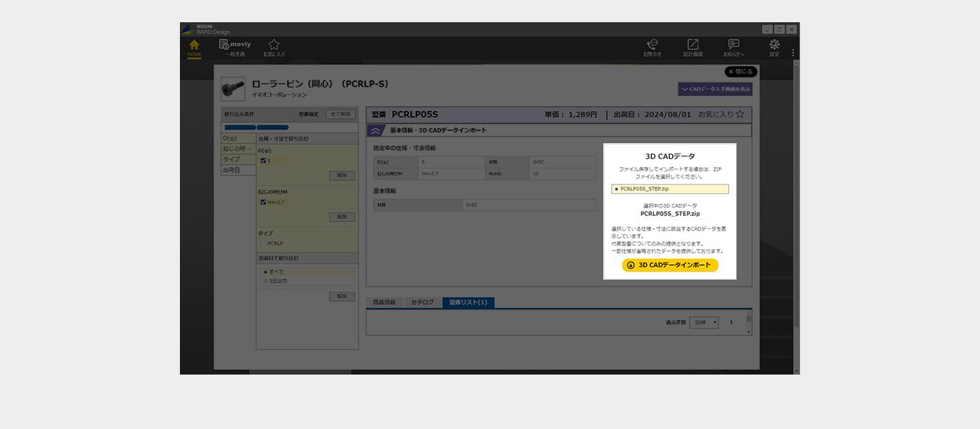This screenshot has width=980, height=429.
Task: Select the PCRLP05S_STEP.zip radio option
Action: (616, 188)
